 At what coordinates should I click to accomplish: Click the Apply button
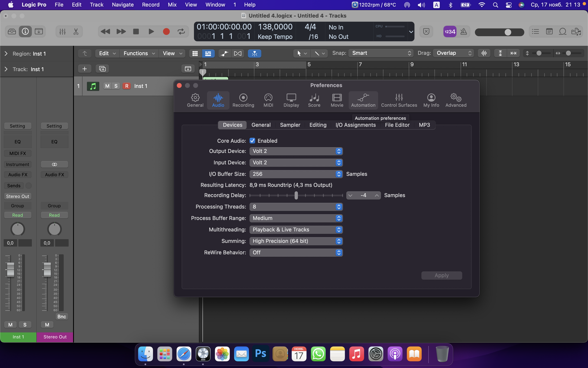pyautogui.click(x=441, y=276)
